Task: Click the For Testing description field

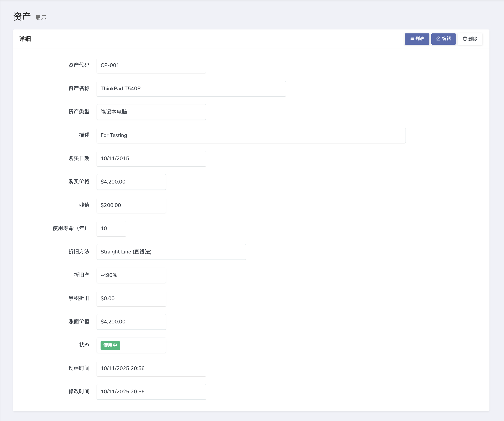Action: (251, 135)
